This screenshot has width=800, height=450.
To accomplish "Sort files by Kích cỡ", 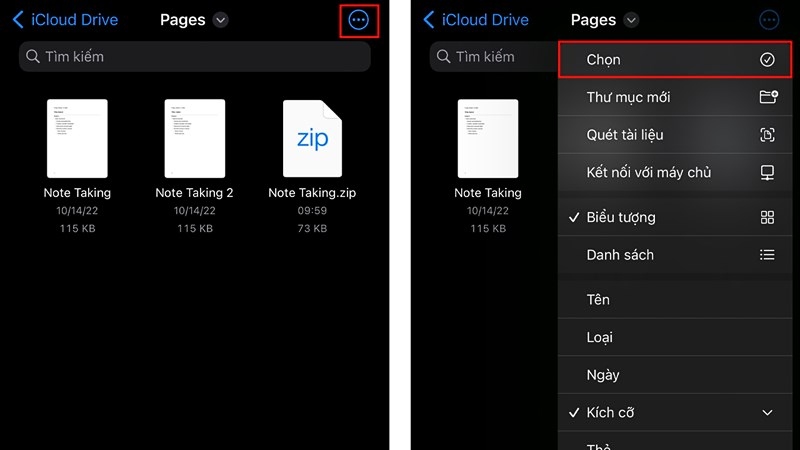I will (675, 412).
